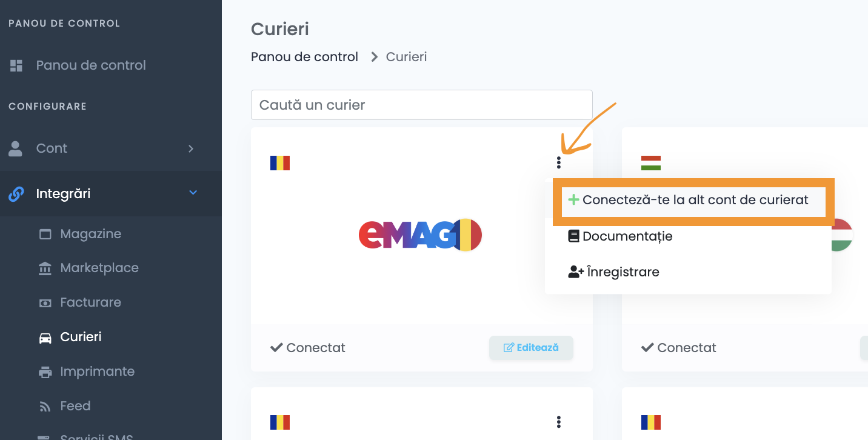Click the Caută un curier search field
Viewport: 868px width, 440px height.
(x=422, y=105)
